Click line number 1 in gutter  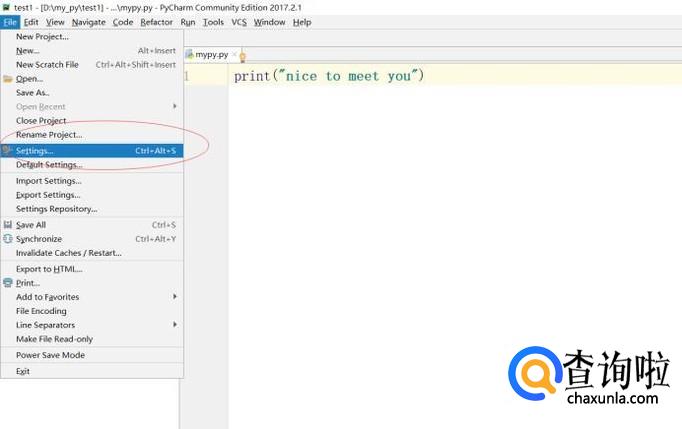point(186,76)
